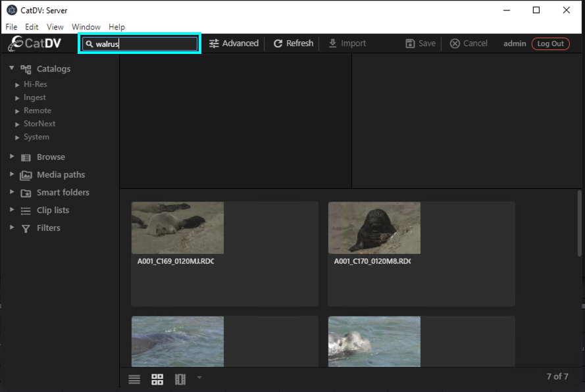Click the admin username
The width and height of the screenshot is (585, 392).
[x=515, y=43]
